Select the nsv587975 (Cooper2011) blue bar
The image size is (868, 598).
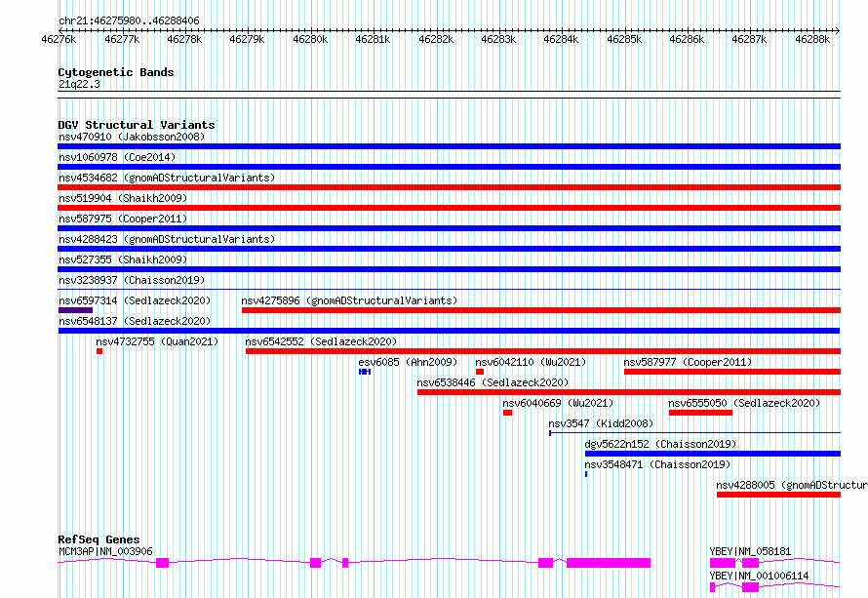[x=449, y=228]
